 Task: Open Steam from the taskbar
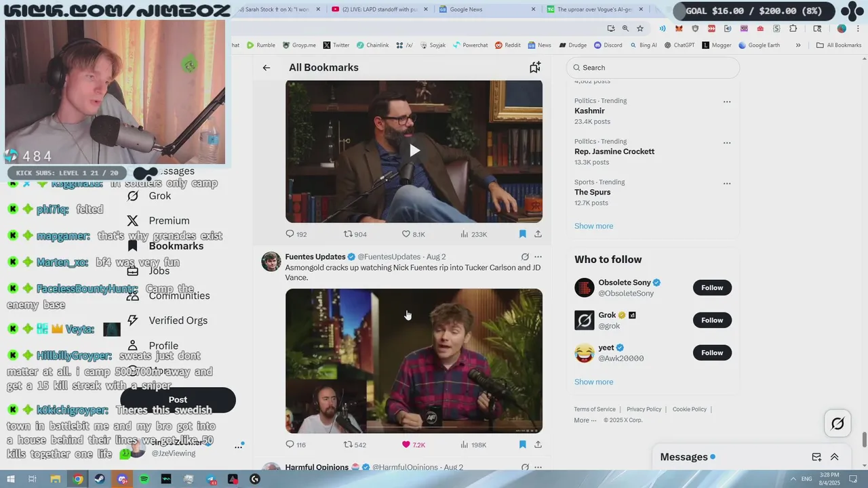point(100,479)
